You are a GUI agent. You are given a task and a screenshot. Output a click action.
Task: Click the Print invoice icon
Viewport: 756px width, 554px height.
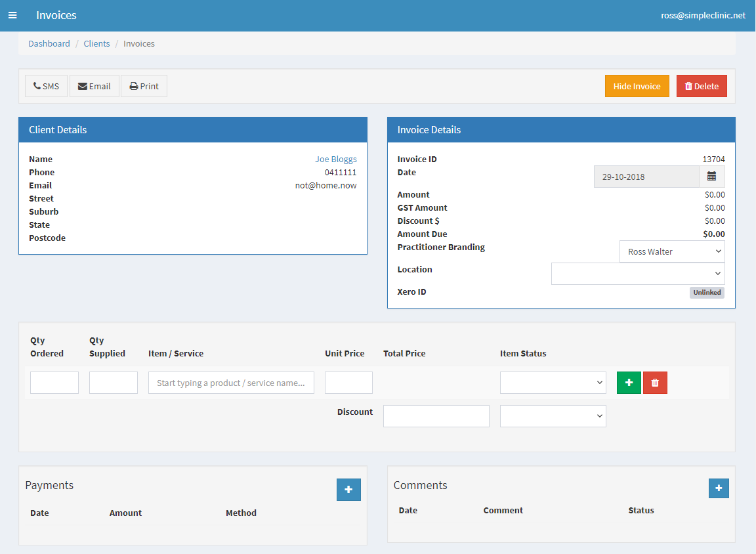pyautogui.click(x=144, y=86)
